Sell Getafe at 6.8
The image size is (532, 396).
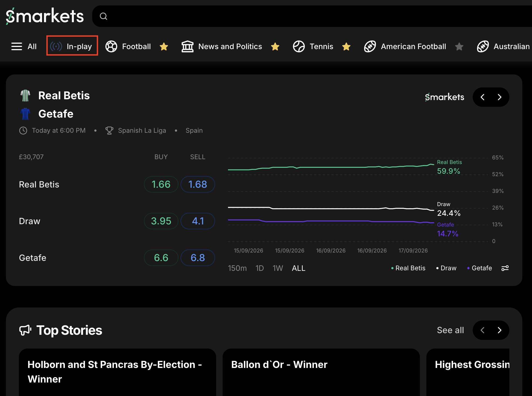(x=198, y=258)
